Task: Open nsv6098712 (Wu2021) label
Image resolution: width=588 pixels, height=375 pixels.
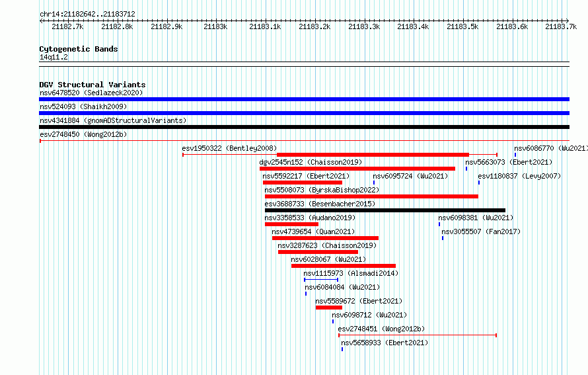Action: pos(369,315)
